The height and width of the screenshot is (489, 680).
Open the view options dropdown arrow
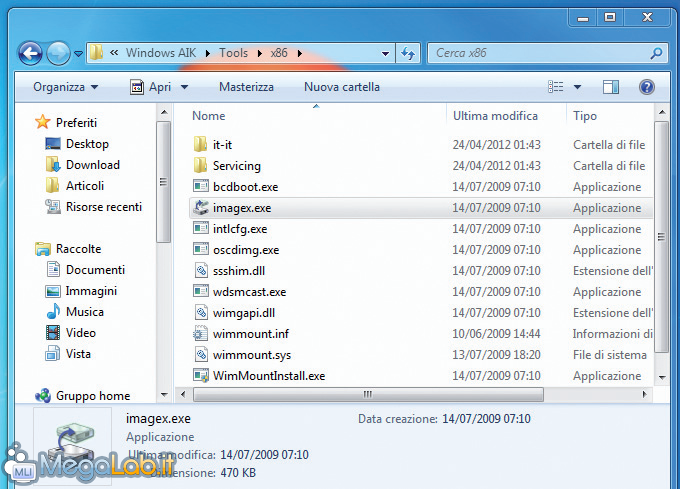tap(577, 87)
